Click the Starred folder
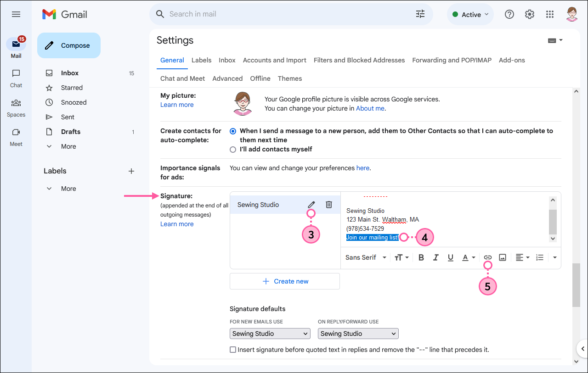This screenshot has width=588, height=373. [72, 88]
